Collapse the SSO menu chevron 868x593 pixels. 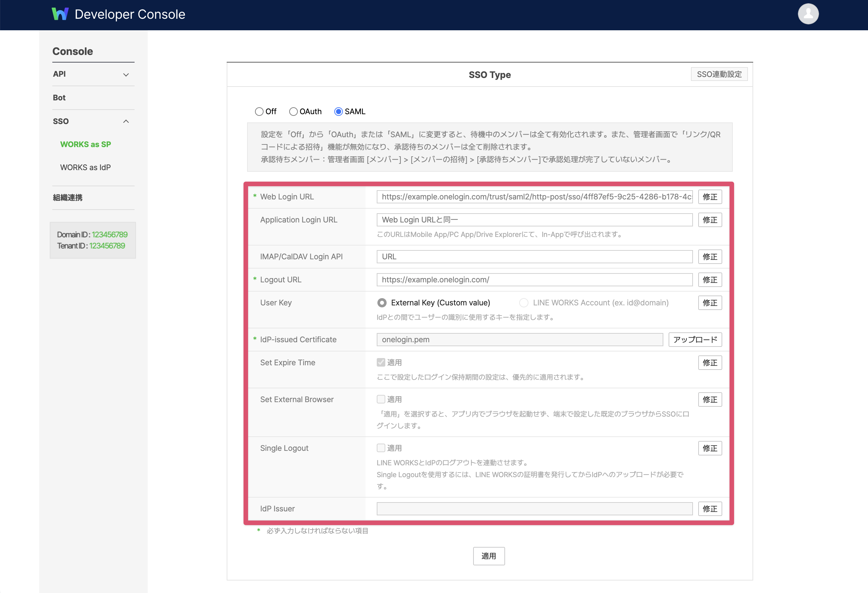click(126, 121)
